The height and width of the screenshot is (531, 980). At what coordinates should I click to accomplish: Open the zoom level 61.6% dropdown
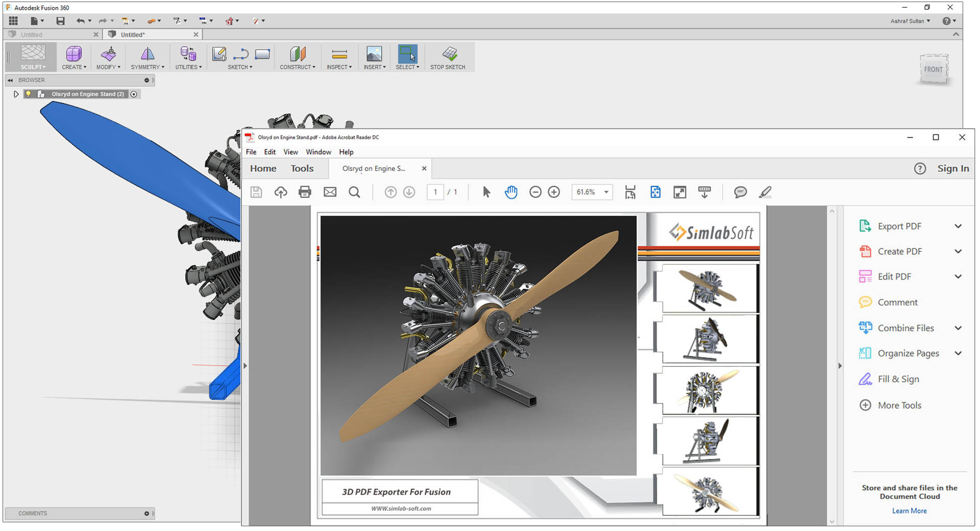click(606, 192)
